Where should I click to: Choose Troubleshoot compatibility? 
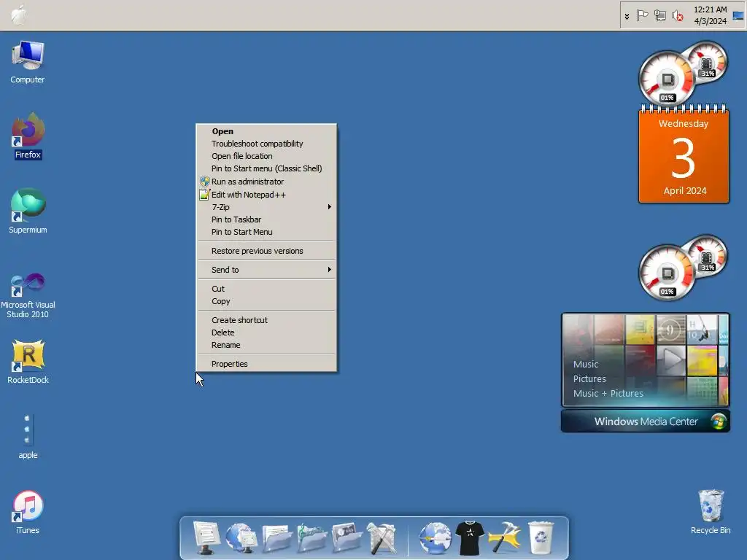click(x=267, y=144)
